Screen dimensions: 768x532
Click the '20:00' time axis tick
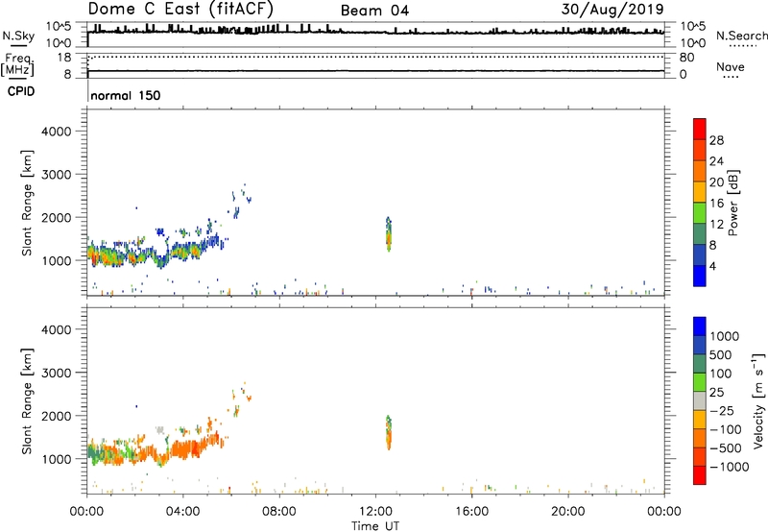pos(567,512)
